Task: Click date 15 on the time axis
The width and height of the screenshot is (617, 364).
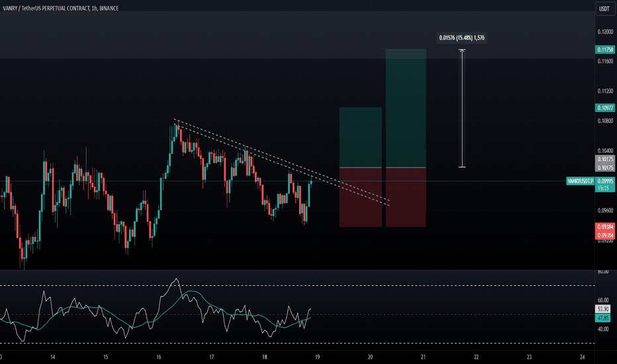Action: (105, 357)
